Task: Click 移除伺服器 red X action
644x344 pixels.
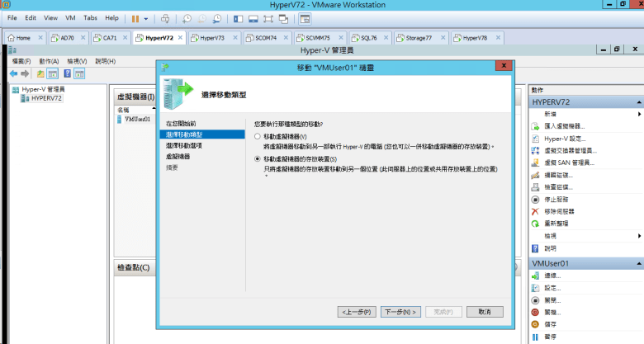Action: coord(536,211)
